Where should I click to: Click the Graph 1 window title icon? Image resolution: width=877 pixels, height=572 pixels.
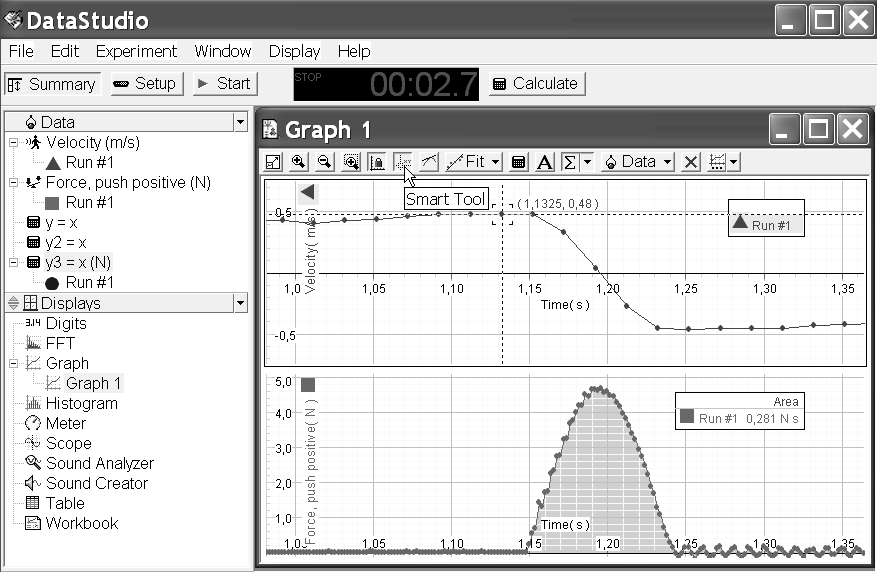click(x=270, y=129)
